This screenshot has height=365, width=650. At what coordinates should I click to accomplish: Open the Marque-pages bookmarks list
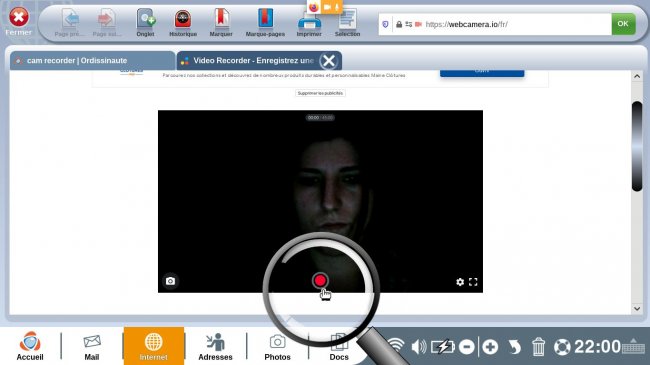tap(265, 23)
